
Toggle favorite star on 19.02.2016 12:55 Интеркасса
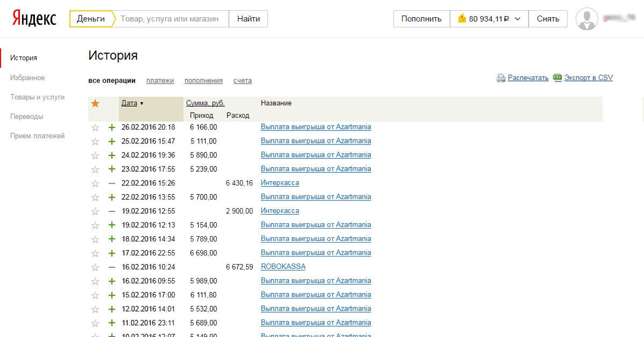pyautogui.click(x=95, y=211)
